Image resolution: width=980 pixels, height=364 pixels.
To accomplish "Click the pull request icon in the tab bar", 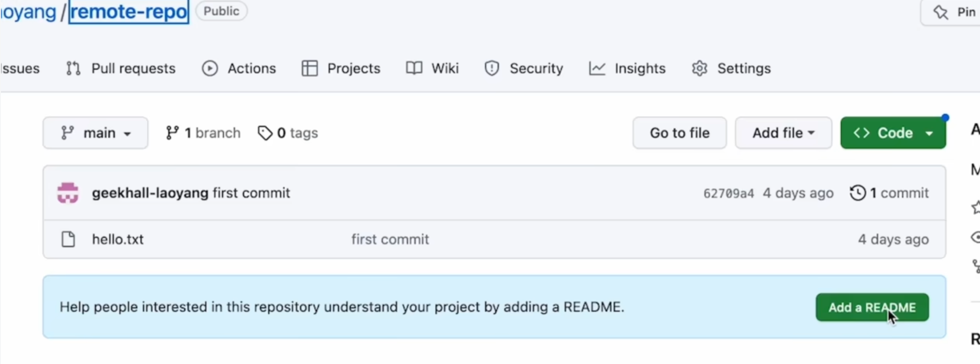I will [73, 68].
